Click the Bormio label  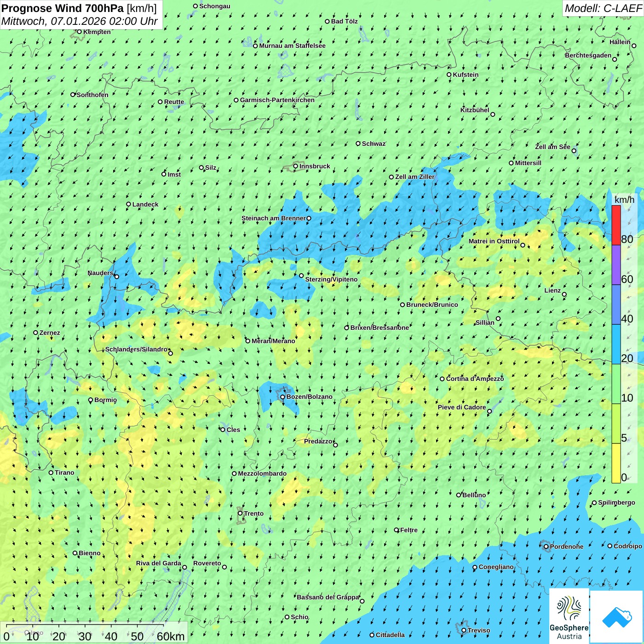pyautogui.click(x=105, y=400)
